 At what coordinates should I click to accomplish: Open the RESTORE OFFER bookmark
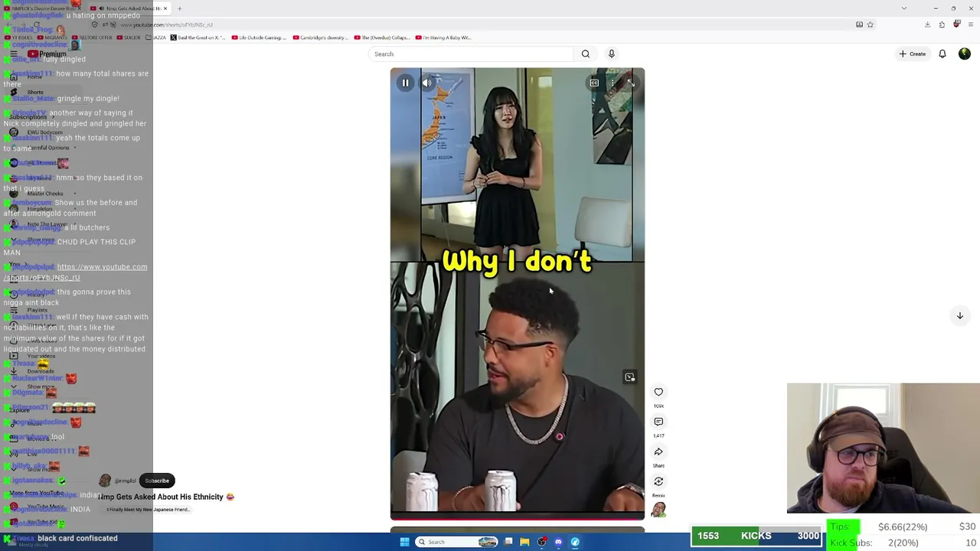(92, 37)
